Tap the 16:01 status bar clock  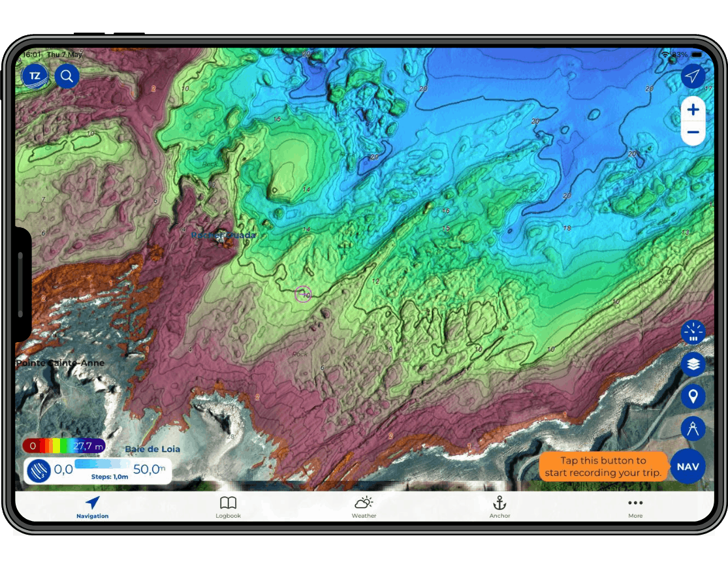point(31,54)
